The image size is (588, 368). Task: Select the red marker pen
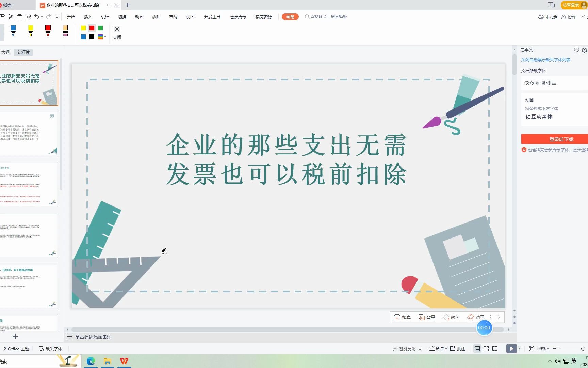click(x=48, y=30)
